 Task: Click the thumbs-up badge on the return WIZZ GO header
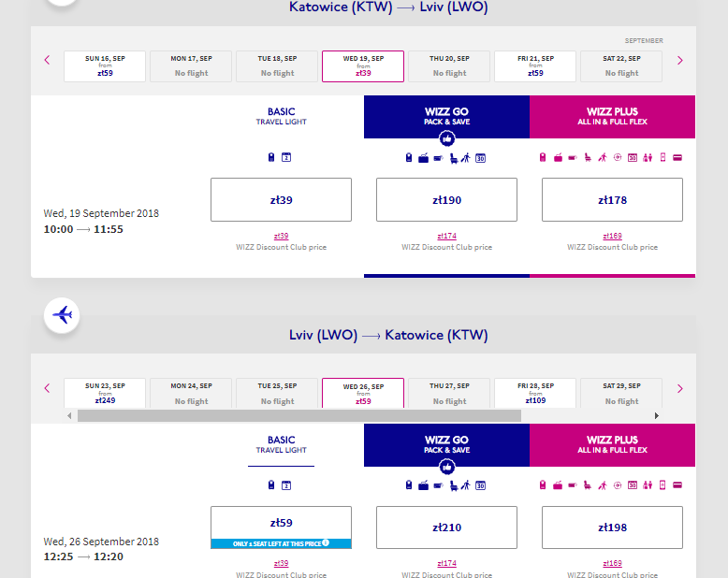pos(447,467)
